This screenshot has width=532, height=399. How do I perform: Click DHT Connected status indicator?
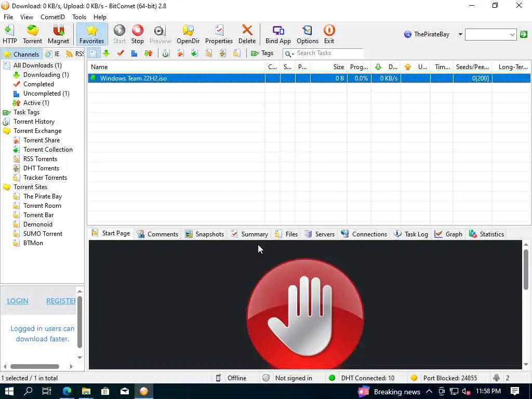click(x=362, y=378)
